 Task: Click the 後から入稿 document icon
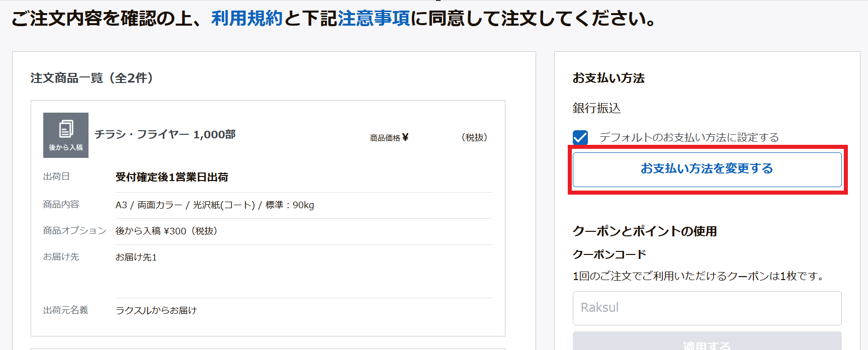(66, 135)
